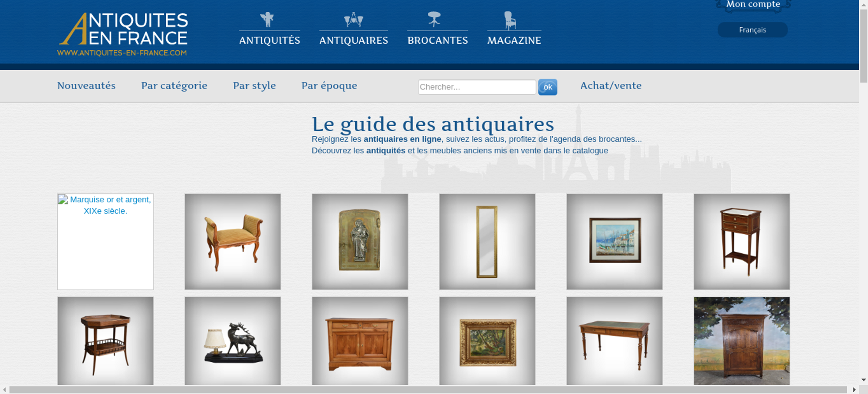
Task: Click the armchair icon above Magazine
Action: tap(510, 20)
